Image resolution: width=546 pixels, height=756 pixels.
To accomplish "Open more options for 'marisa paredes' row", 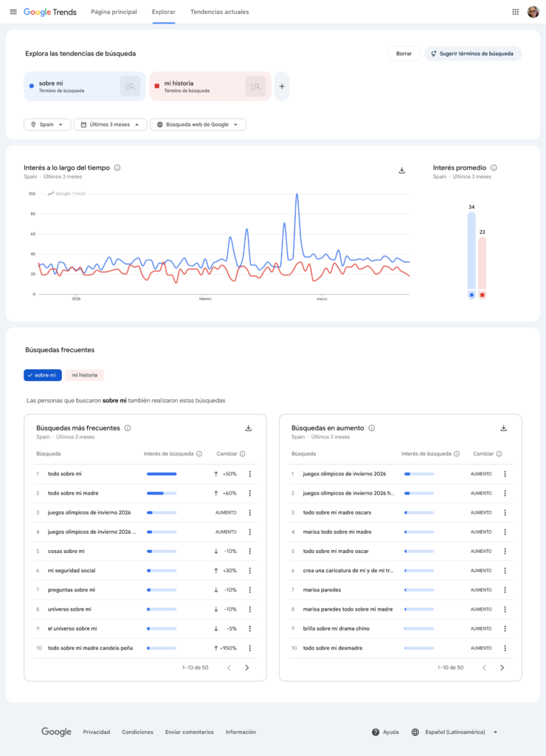I will [x=505, y=590].
